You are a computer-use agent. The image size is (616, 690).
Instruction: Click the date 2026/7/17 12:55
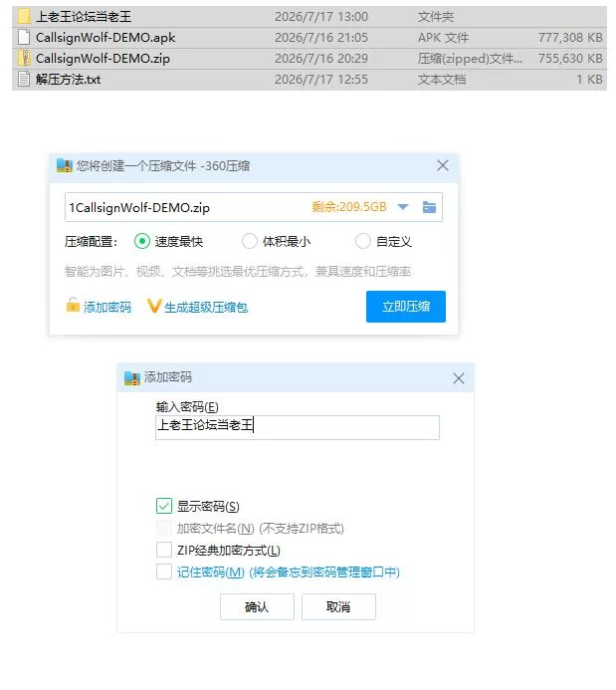321,80
